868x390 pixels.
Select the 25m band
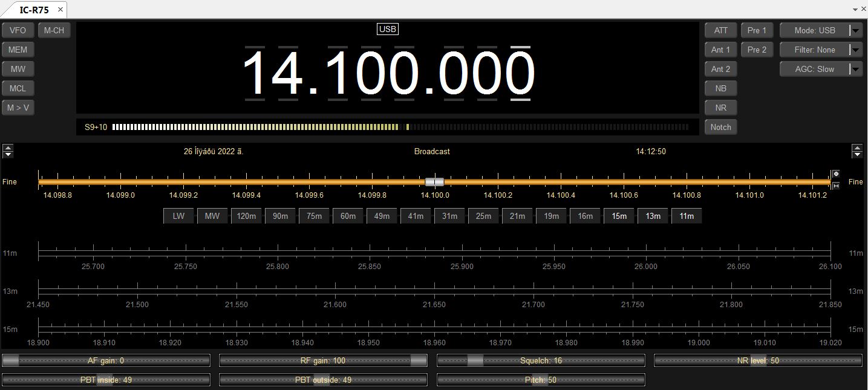tap(483, 216)
